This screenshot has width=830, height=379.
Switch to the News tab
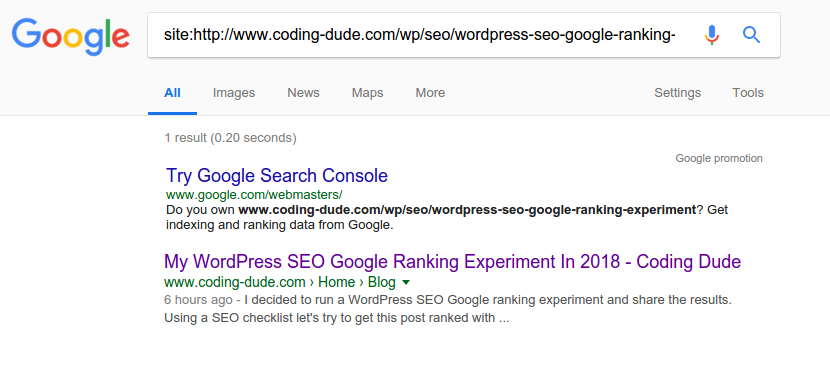pyautogui.click(x=303, y=93)
